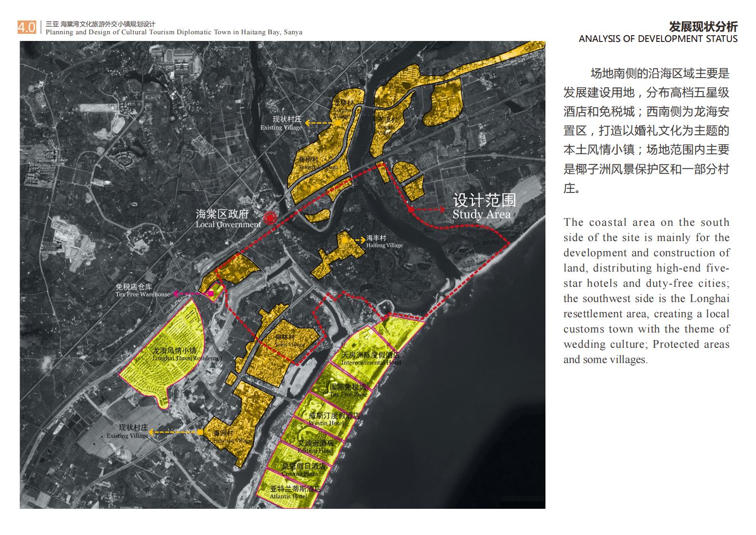Click the "Haifeng Village" caption
756x535 pixels.
(384, 245)
